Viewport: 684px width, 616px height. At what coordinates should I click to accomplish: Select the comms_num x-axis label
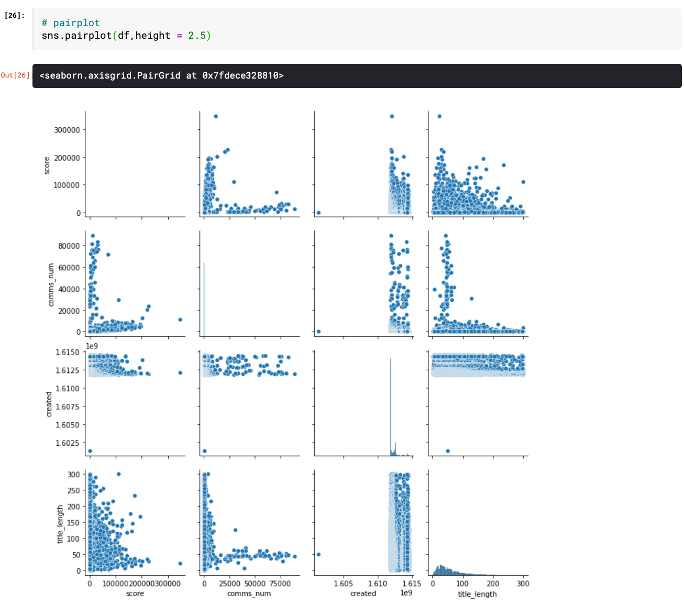point(249,593)
